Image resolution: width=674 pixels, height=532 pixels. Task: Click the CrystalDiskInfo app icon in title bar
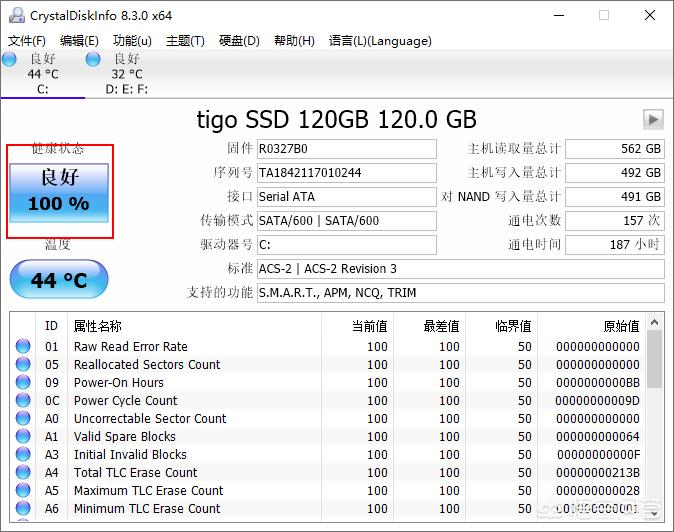[13, 15]
